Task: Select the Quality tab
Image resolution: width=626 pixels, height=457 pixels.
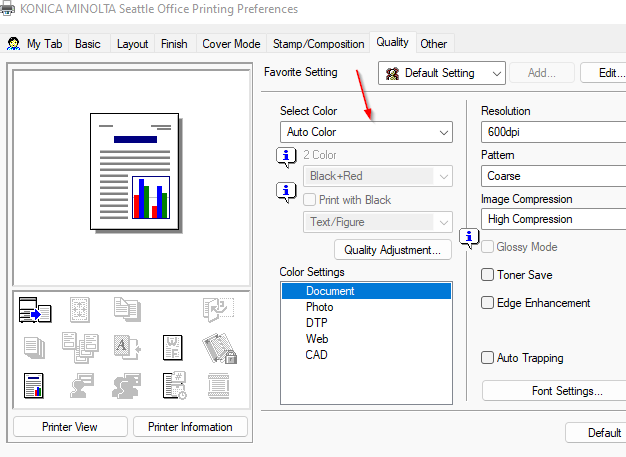Action: pyautogui.click(x=392, y=42)
